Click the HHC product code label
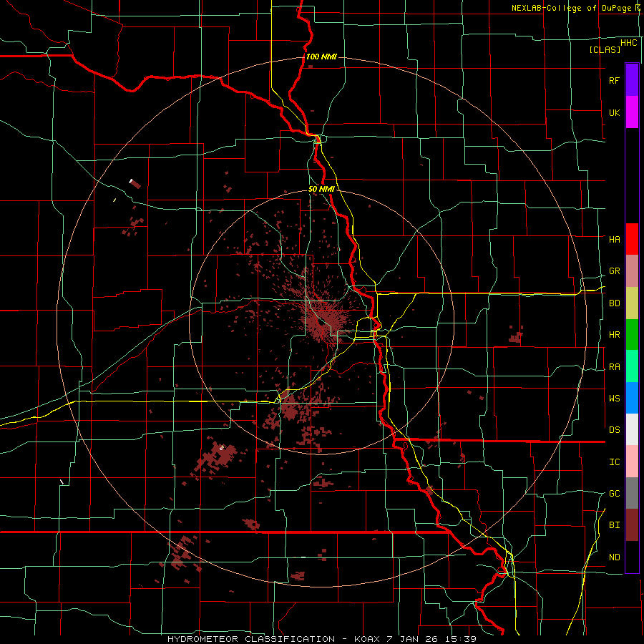Viewport: 644px width, 644px height. click(628, 43)
